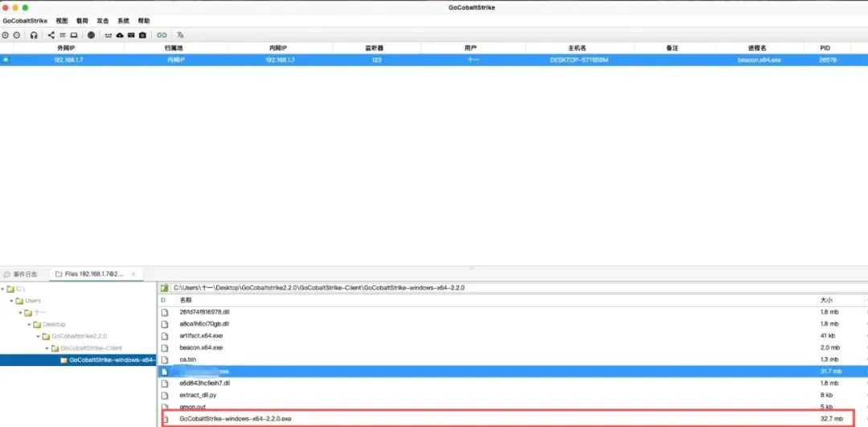The image size is (868, 427).
Task: Click the keyboard keystrokes toolbar icon
Action: click(x=108, y=35)
